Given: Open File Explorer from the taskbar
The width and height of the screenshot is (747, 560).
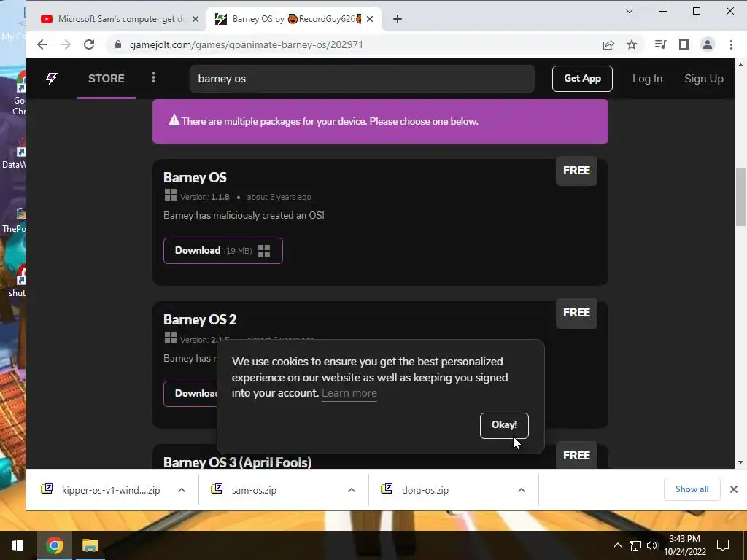Looking at the screenshot, I should click(90, 545).
